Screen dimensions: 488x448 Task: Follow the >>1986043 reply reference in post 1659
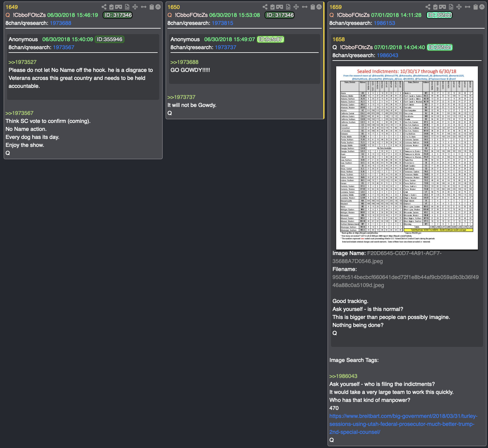pyautogui.click(x=343, y=376)
